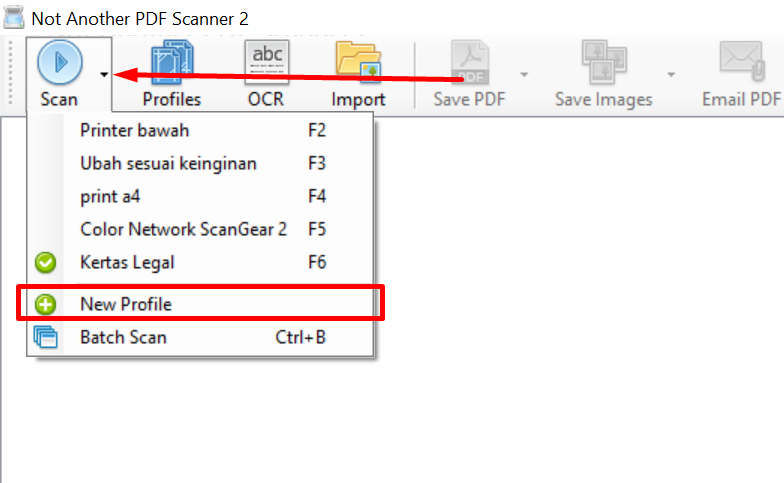The image size is (784, 483).
Task: Choose Printer bawah scan profile
Action: click(134, 130)
